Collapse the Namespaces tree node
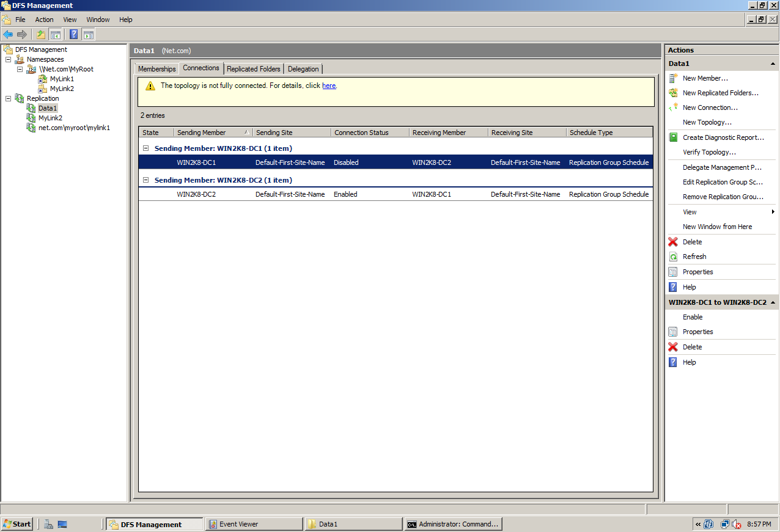 coord(8,59)
